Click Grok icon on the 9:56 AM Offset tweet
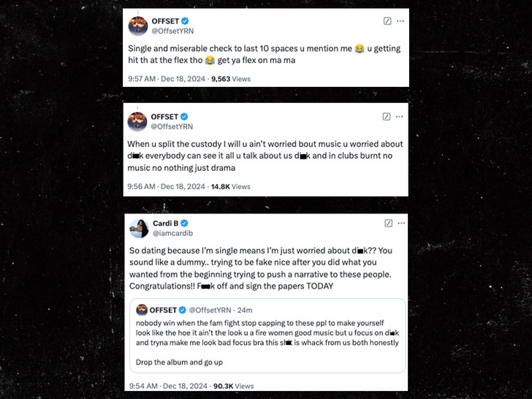532x399 pixels. point(387,116)
